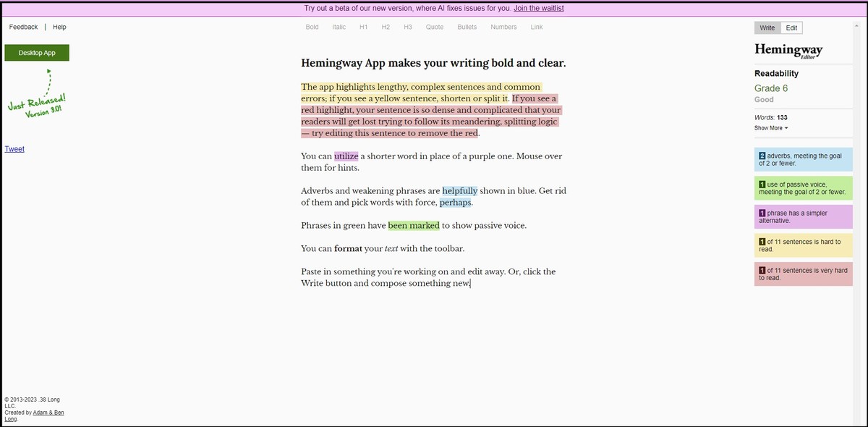The image size is (868, 427).
Task: Switch to Edit mode
Action: 791,28
